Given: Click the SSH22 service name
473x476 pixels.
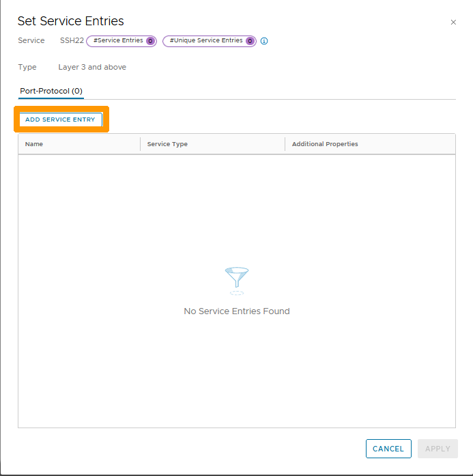Looking at the screenshot, I should (x=72, y=41).
